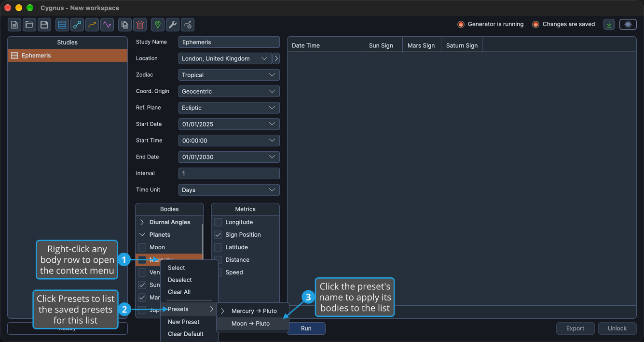Click the save floppy disk icon
The image size is (644, 342).
[x=44, y=25]
